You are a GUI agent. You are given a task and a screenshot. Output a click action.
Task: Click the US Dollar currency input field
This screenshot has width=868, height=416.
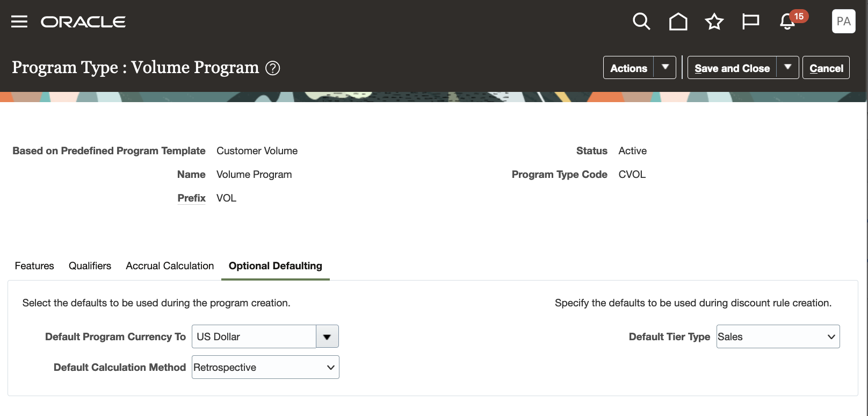tap(254, 337)
